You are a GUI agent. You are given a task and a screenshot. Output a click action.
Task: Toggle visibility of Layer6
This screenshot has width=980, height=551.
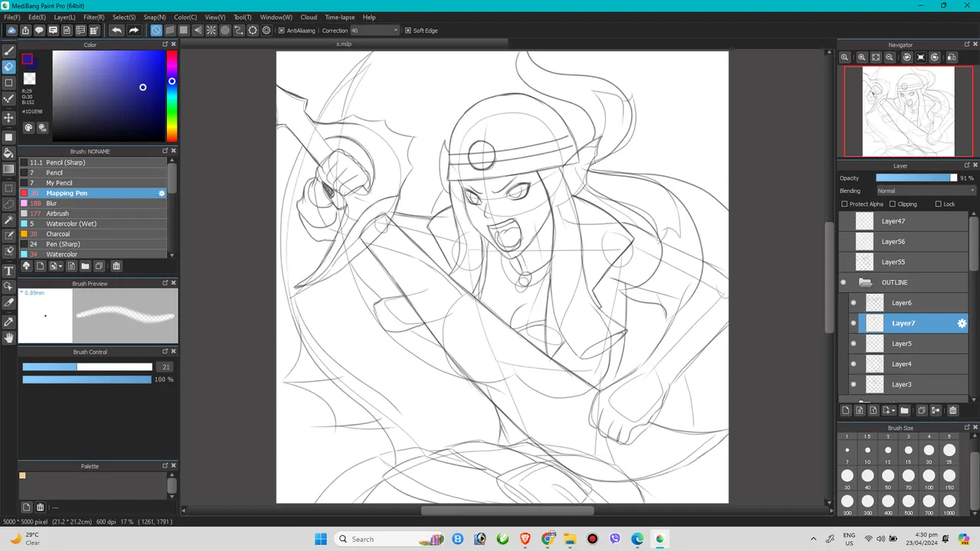pos(854,303)
